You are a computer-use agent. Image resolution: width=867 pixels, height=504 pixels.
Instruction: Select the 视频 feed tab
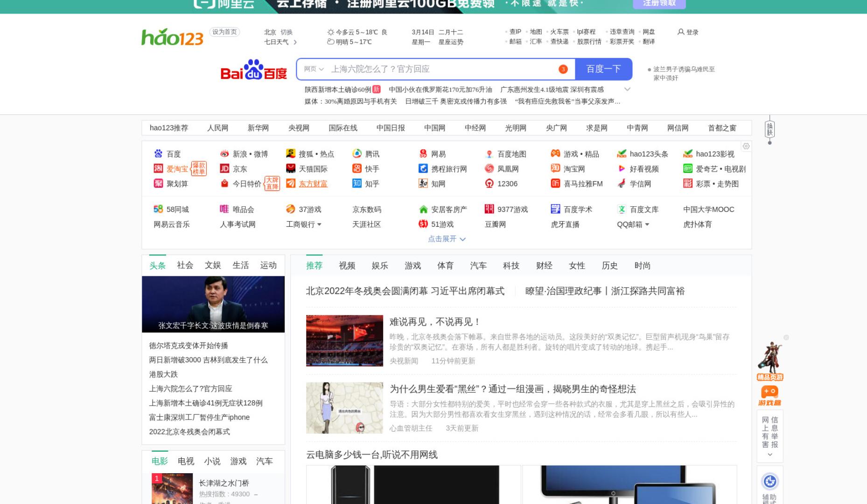[x=347, y=266]
